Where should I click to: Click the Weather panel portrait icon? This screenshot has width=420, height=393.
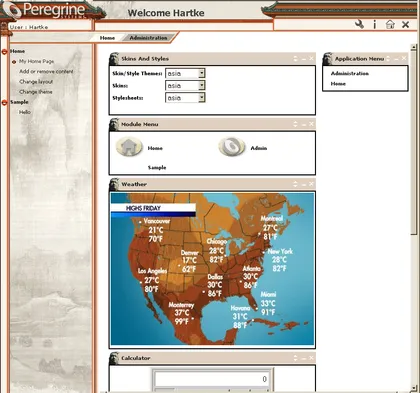(x=114, y=184)
